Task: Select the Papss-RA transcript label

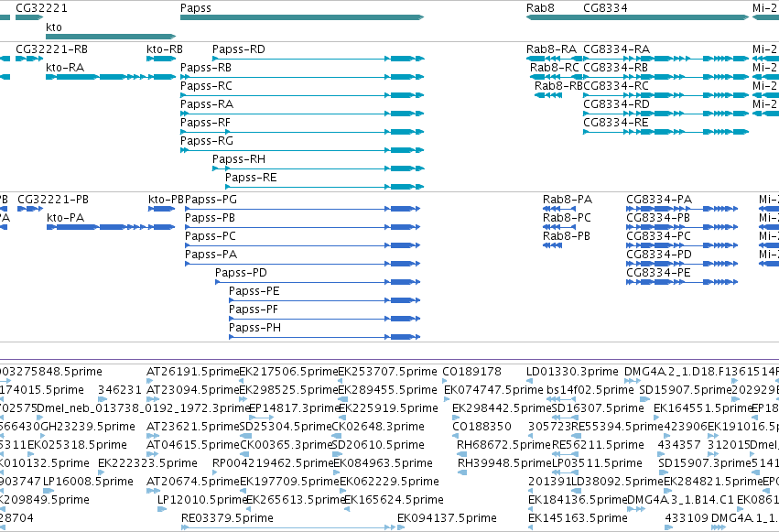Action: point(207,104)
